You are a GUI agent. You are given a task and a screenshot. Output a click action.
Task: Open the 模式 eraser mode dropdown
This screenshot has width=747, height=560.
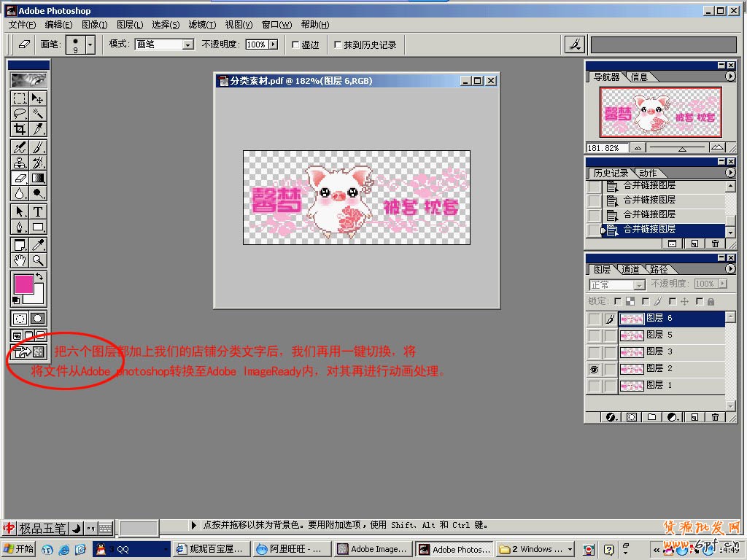point(188,44)
